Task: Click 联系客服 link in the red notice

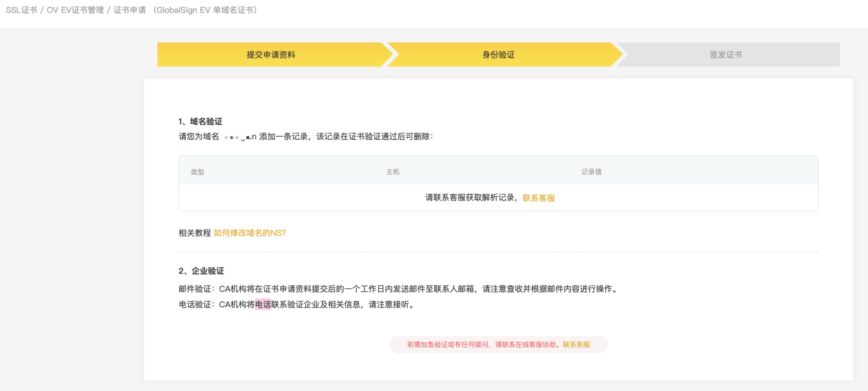Action: 576,345
